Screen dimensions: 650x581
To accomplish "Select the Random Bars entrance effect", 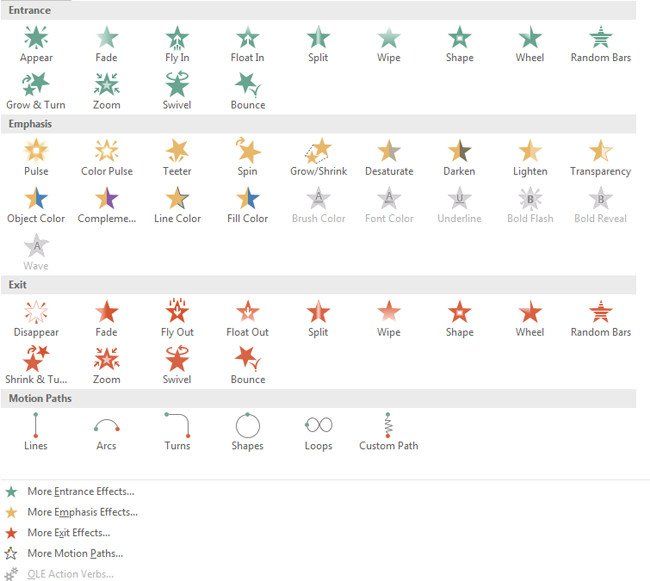I will coord(601,44).
